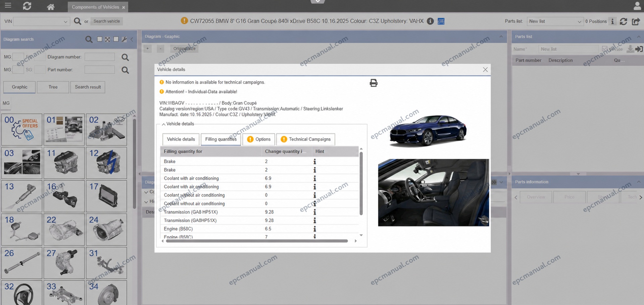
Task: Switch to the Vehicle details tab
Action: pos(181,139)
